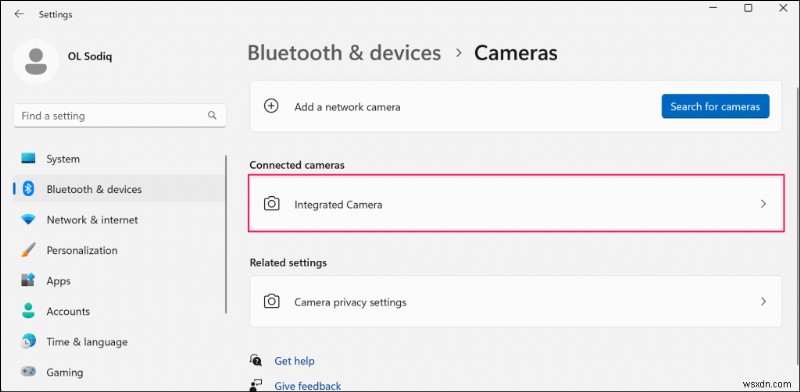The image size is (800, 392).
Task: Select the Time & language globe icon
Action: point(28,341)
